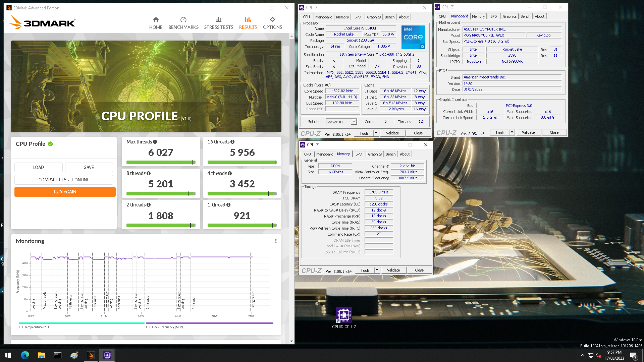Viewport: 644px width, 362px height.
Task: Open the command prompt taskbar icon
Action: pyautogui.click(x=58, y=355)
